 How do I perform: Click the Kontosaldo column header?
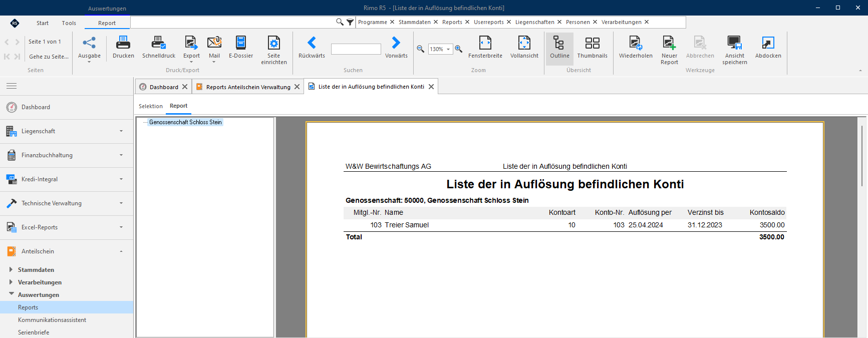[767, 212]
